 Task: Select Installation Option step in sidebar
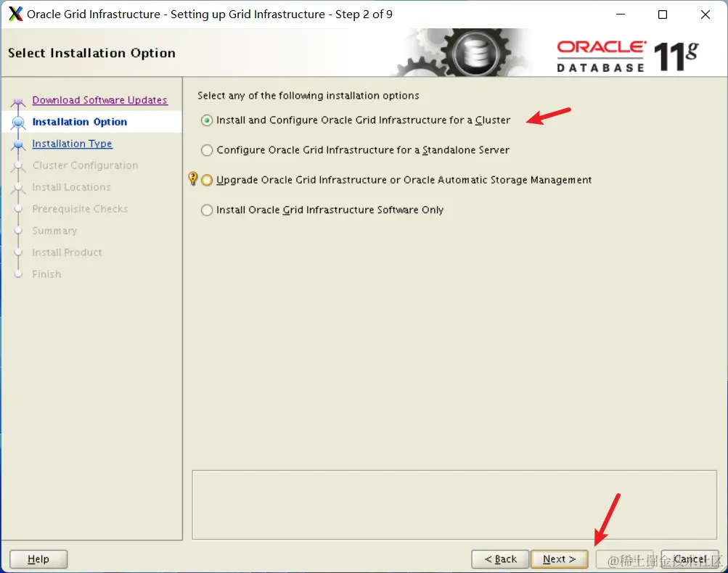[x=79, y=122]
